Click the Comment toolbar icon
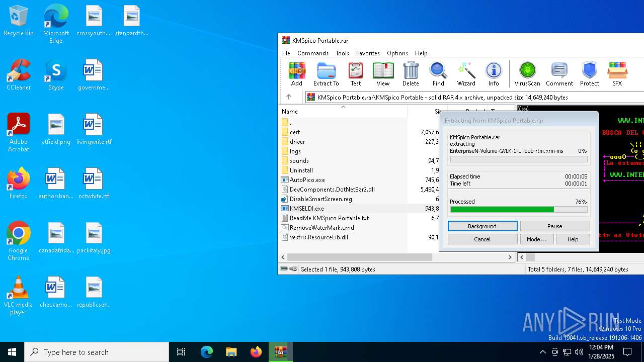This screenshot has height=362, width=644. [559, 74]
